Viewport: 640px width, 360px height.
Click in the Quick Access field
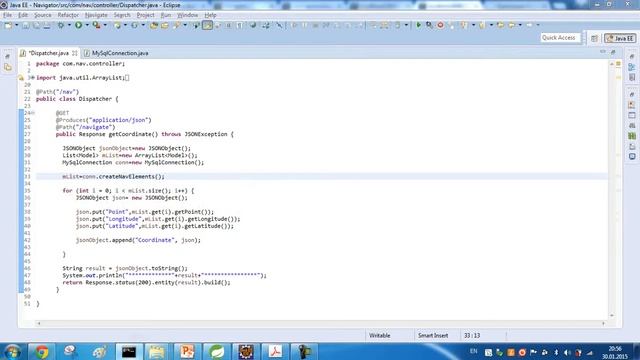click(560, 38)
